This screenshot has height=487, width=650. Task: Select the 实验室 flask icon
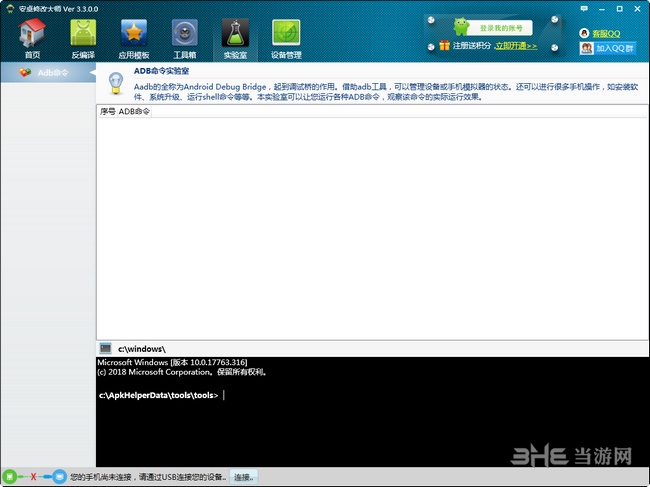tap(235, 39)
